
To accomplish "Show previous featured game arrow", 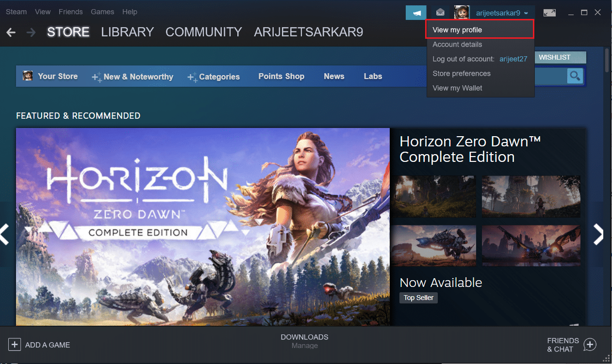I will (5, 235).
